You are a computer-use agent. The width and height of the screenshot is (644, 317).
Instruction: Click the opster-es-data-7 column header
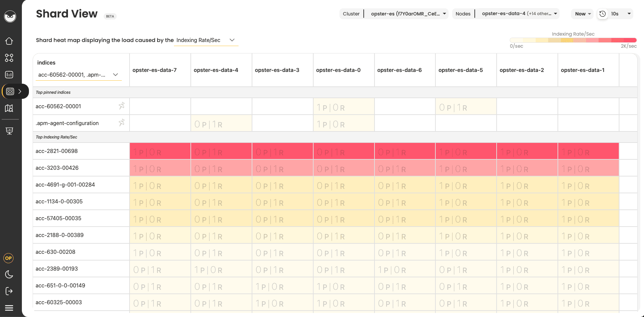tap(155, 70)
